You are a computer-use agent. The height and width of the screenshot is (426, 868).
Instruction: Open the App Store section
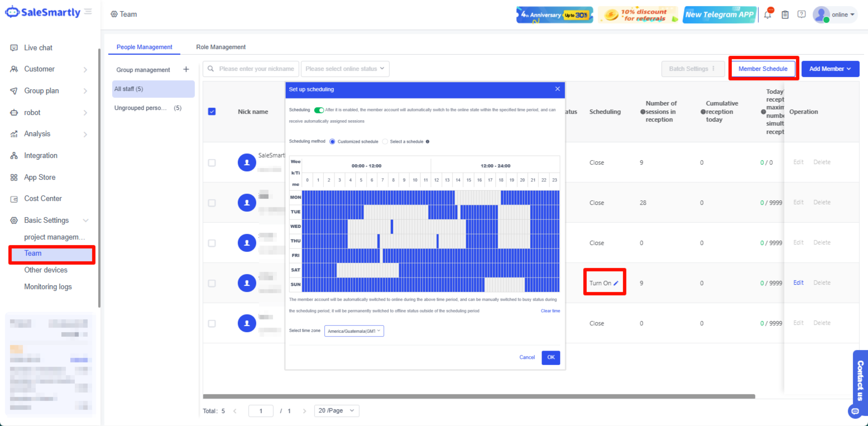click(40, 177)
